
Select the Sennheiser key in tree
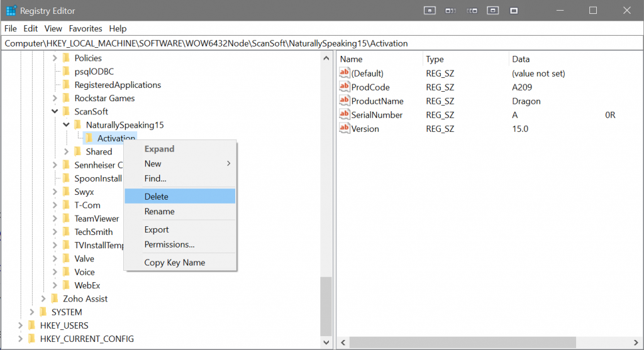coord(98,165)
